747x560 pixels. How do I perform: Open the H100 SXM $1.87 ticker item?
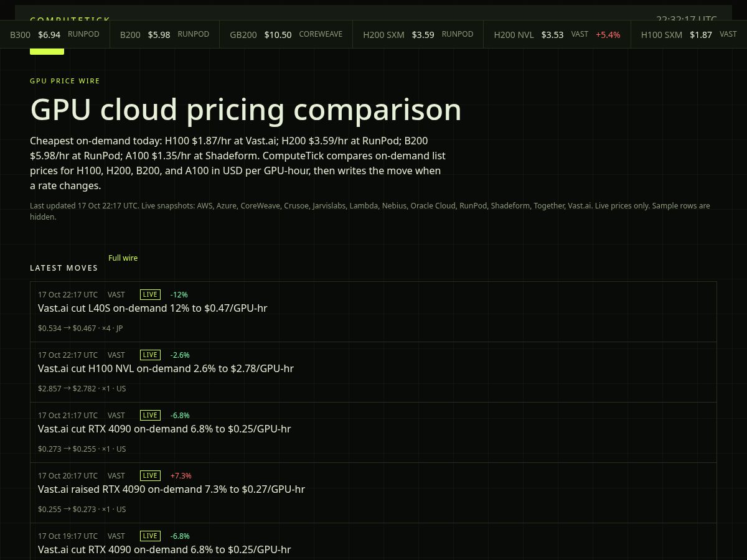pyautogui.click(x=689, y=34)
